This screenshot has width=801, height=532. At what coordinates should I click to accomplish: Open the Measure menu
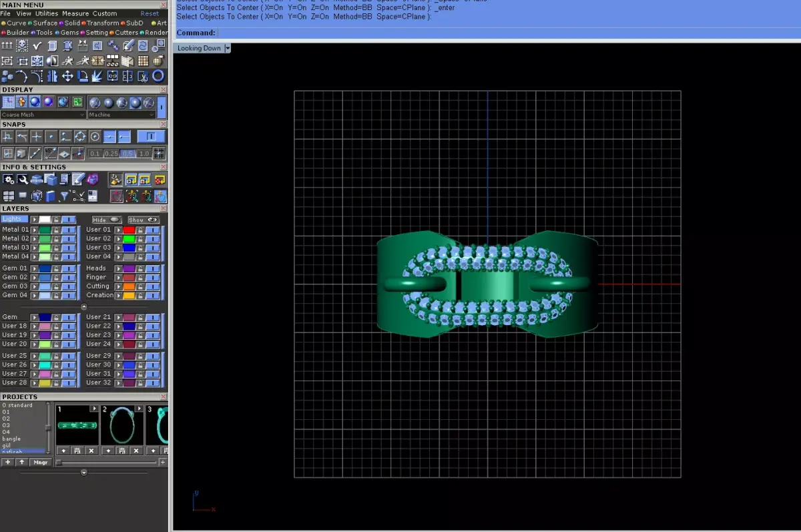[75, 13]
